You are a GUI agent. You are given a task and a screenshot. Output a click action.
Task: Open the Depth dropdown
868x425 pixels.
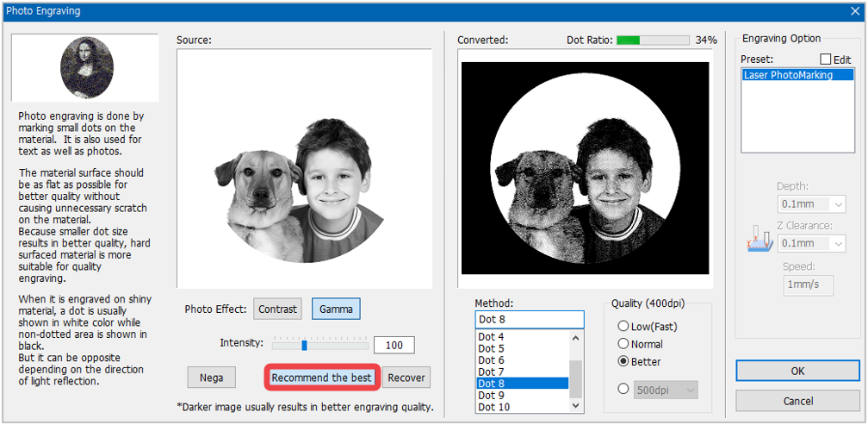pos(811,204)
